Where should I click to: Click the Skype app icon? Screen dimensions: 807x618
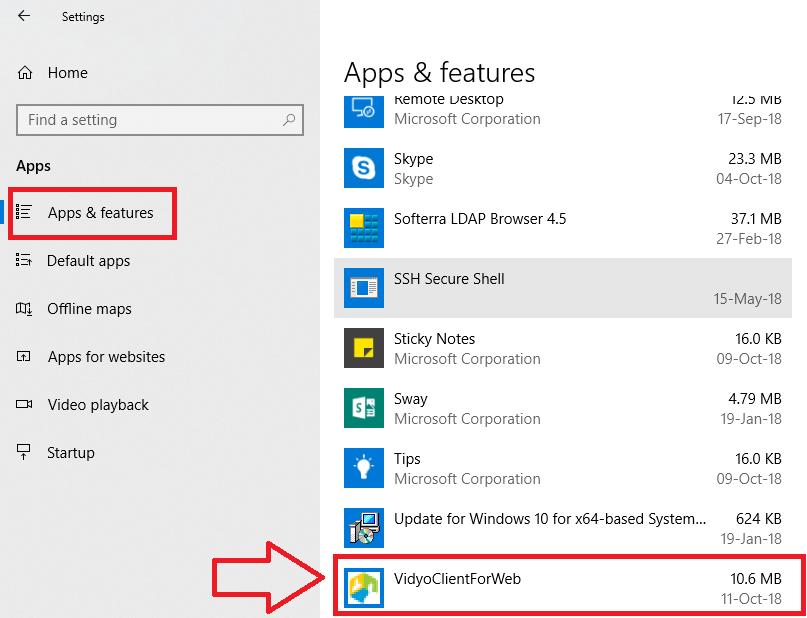[364, 168]
